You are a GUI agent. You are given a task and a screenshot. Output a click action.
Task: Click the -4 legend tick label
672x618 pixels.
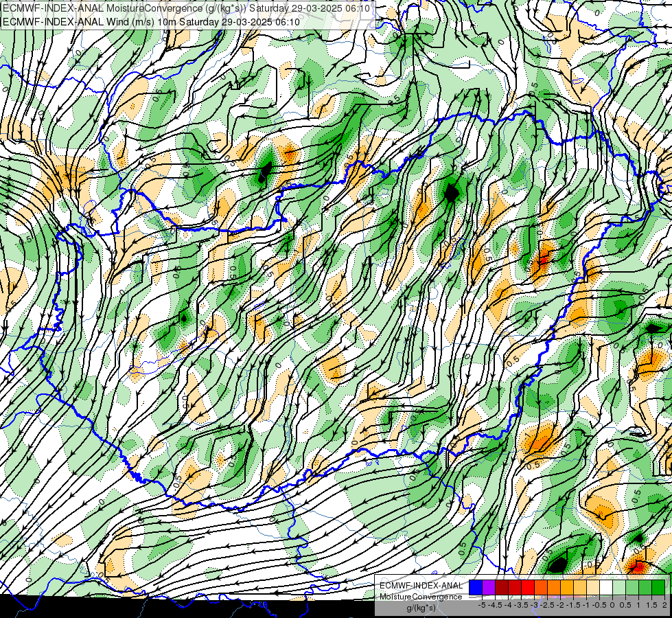(508, 605)
